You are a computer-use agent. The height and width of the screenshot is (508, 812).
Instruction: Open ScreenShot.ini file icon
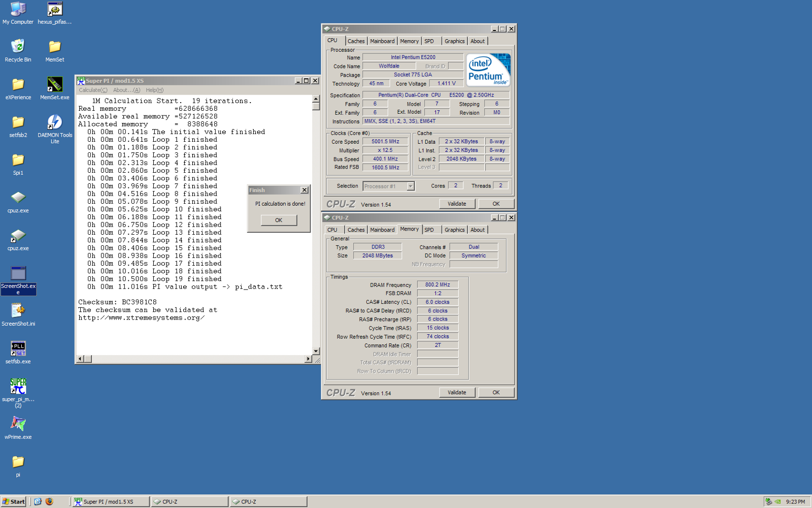[x=18, y=315]
